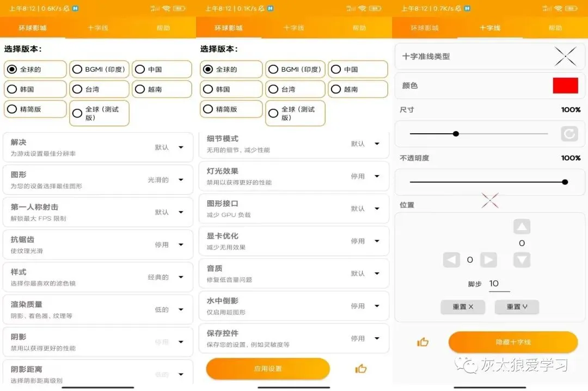Viewport: 588px width, 391px height.
Task: Choose 韩国 version in left phone screen
Action: pos(35,89)
